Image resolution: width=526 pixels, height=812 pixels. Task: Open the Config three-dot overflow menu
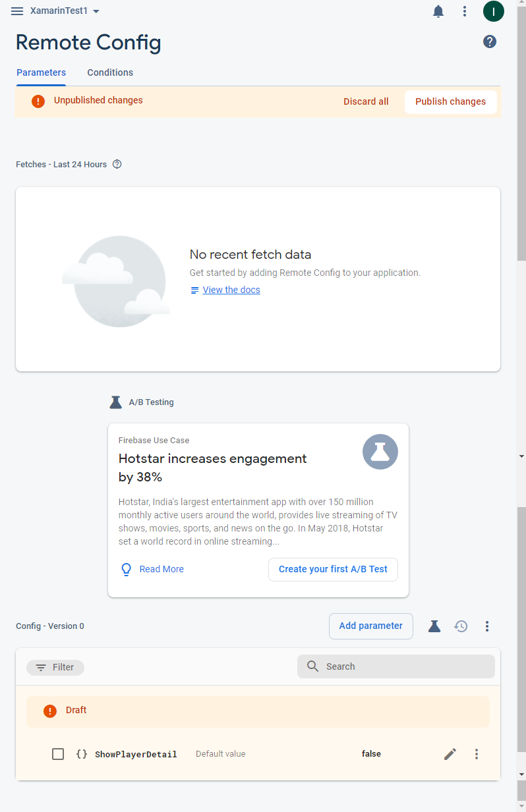487,626
